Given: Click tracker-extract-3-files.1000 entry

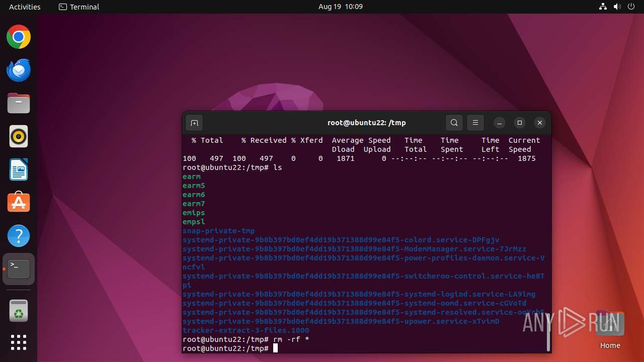Looking at the screenshot, I should pos(246,330).
